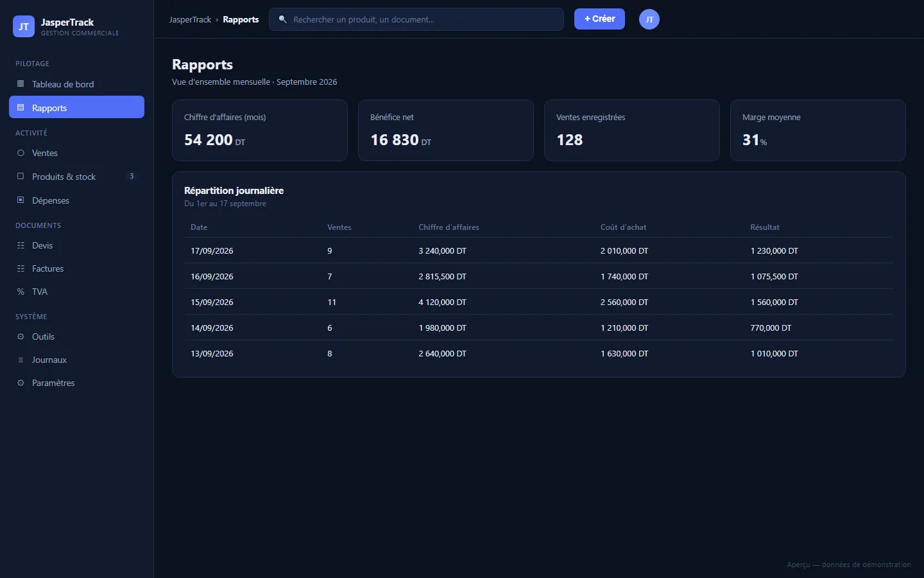Viewport: 924px width, 578px height.
Task: Click the stock alert badge showing 3
Action: tap(132, 176)
